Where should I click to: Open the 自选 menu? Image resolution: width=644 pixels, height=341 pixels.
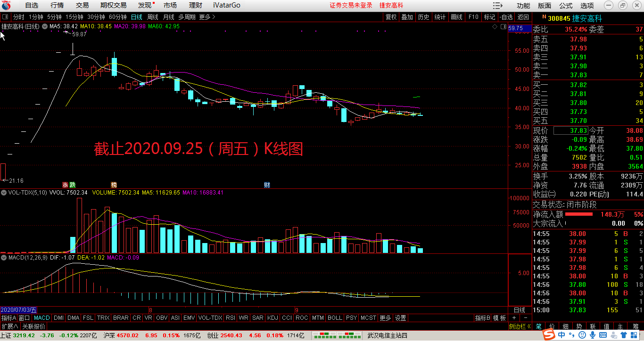(x=32, y=5)
